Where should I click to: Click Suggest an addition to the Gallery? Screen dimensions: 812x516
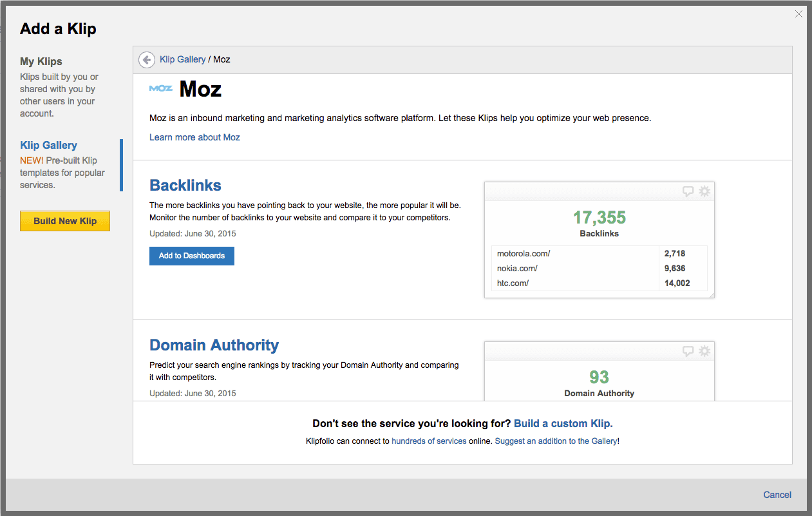pyautogui.click(x=556, y=441)
